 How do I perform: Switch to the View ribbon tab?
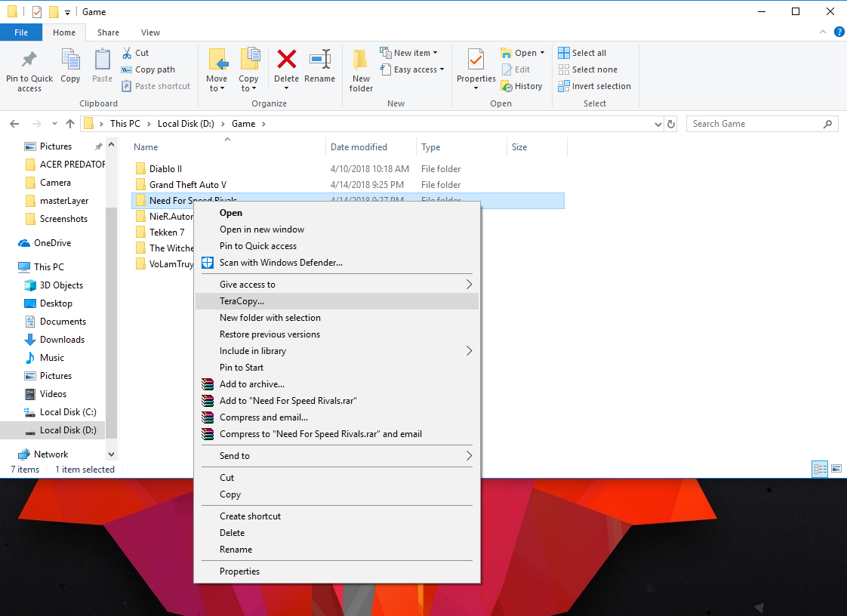(150, 32)
